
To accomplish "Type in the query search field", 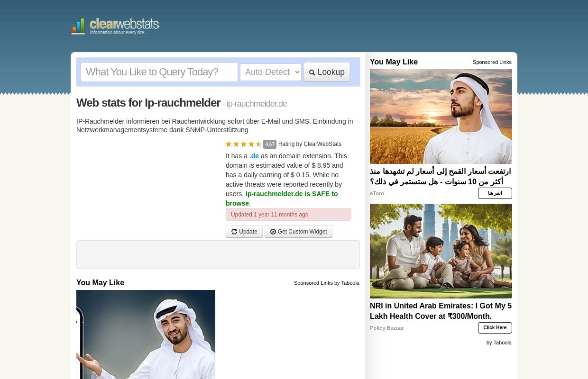I will 159,72.
